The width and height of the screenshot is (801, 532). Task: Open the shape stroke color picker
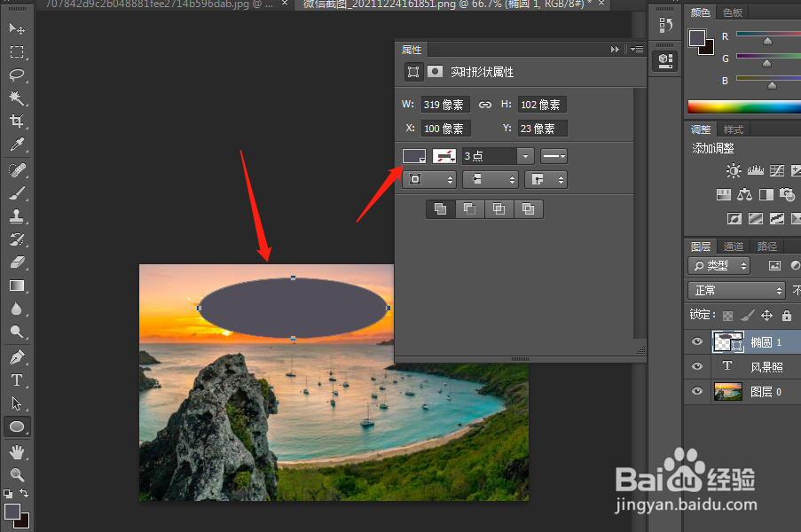point(444,156)
